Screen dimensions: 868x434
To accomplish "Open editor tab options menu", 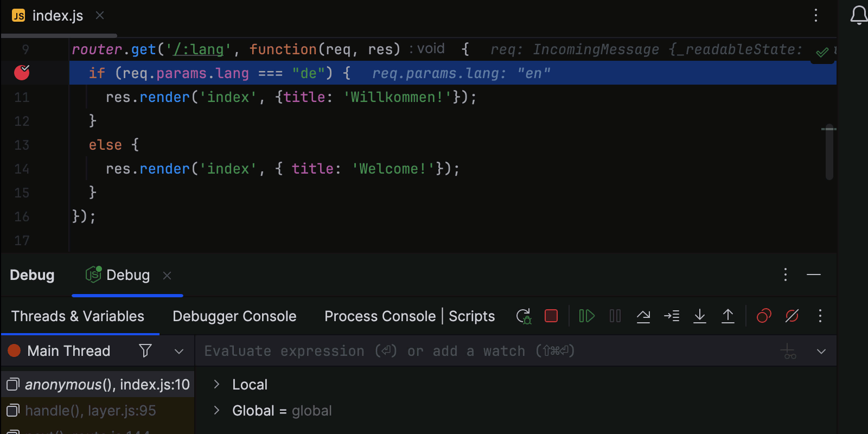I will 816,15.
